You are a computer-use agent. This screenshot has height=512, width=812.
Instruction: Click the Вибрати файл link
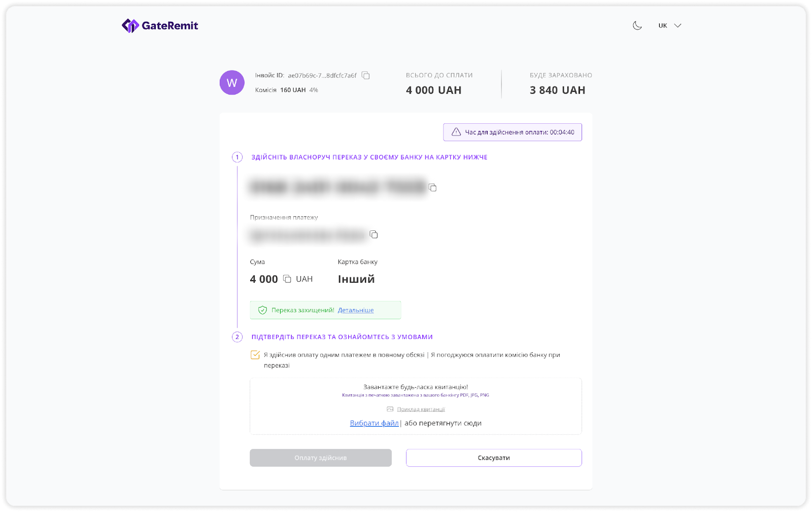click(x=374, y=423)
